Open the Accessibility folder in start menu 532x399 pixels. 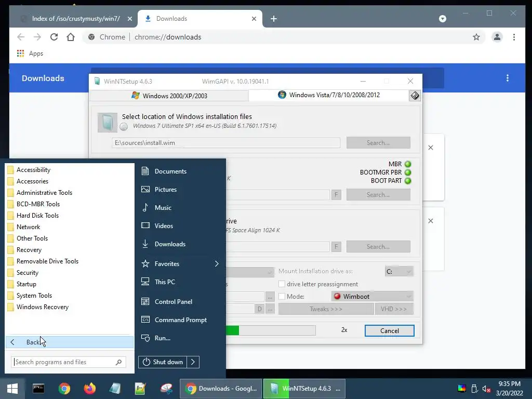point(33,170)
